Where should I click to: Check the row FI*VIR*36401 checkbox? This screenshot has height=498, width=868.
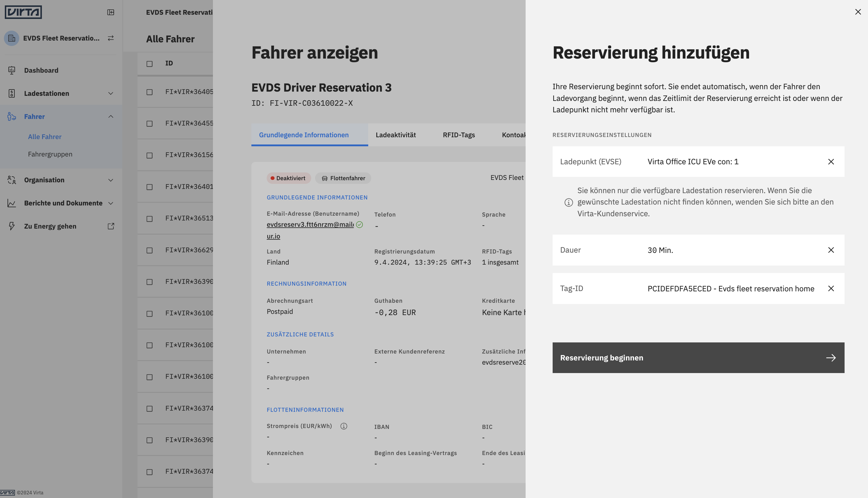coord(150,187)
